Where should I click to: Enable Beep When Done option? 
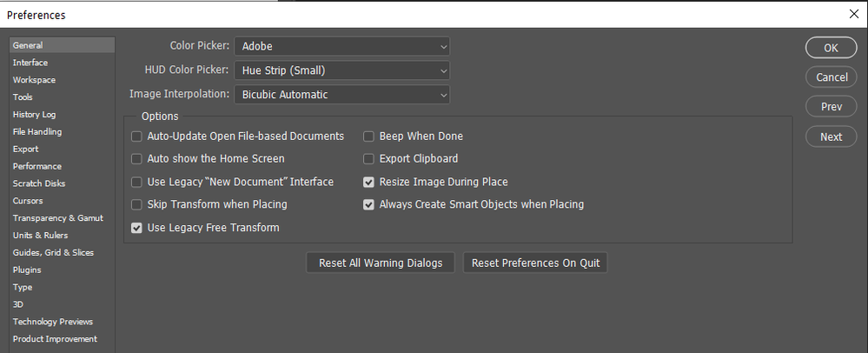click(369, 137)
